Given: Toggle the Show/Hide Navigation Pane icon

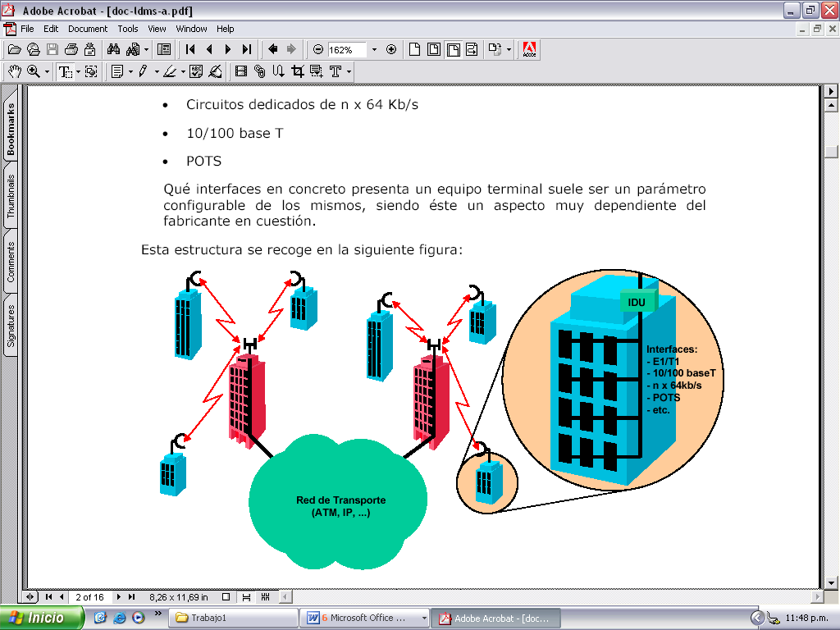Looking at the screenshot, I should [x=164, y=50].
